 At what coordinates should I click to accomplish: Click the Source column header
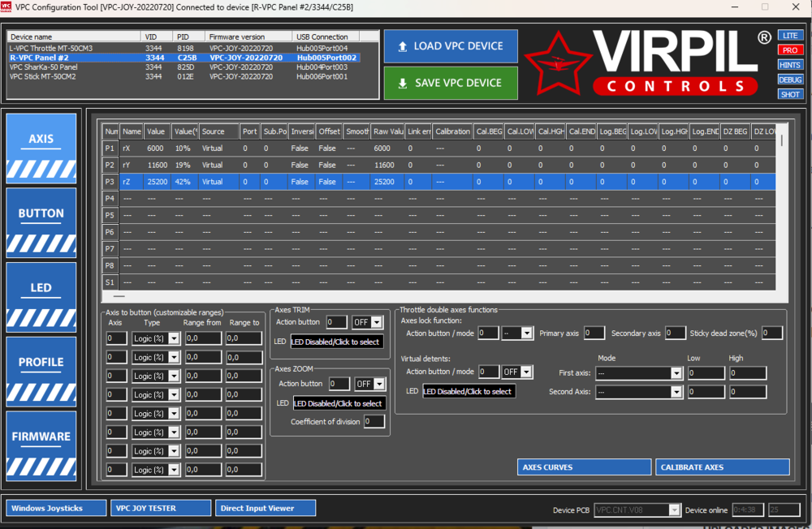(218, 131)
